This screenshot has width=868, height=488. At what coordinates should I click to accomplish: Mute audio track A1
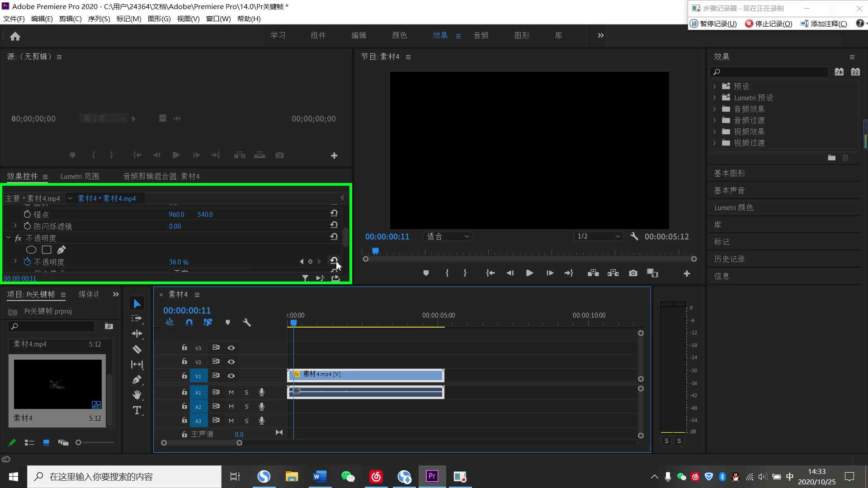[x=231, y=393]
